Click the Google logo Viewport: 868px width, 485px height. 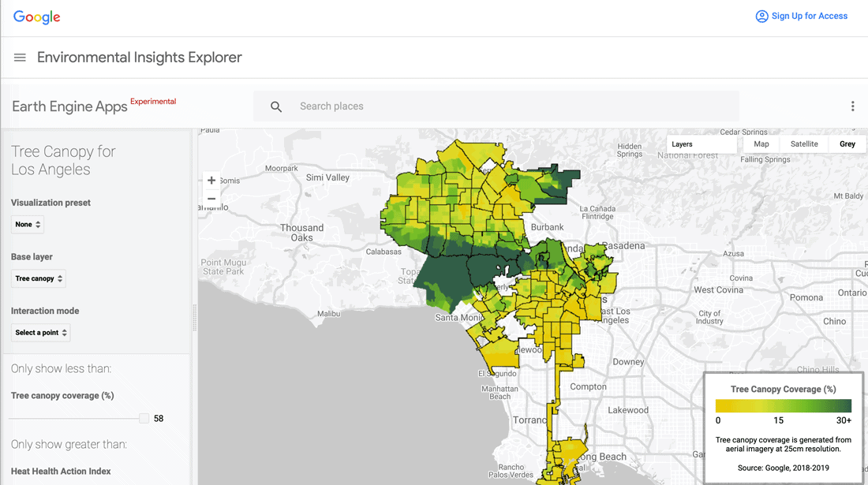tap(36, 17)
